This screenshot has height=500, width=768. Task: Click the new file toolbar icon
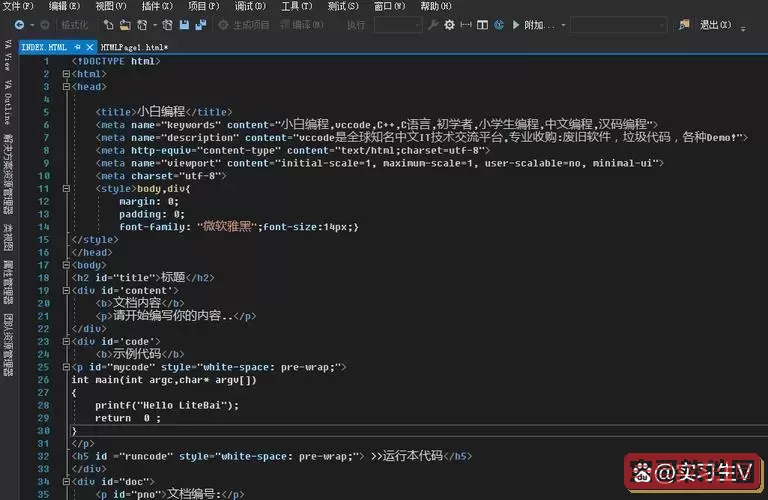(109, 24)
